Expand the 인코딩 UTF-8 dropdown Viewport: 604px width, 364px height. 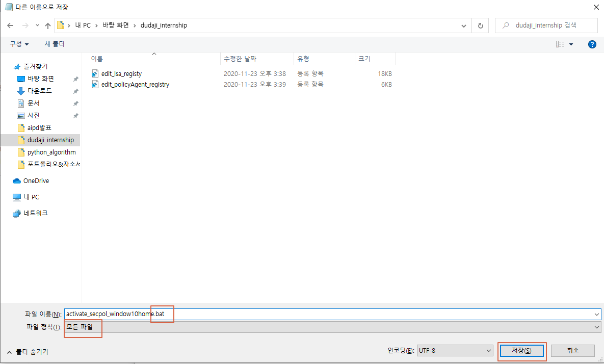(x=454, y=351)
